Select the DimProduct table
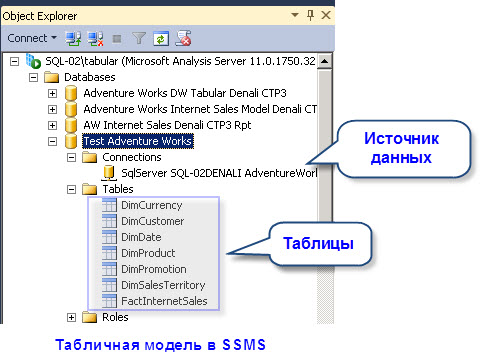487x363 pixels. pos(148,253)
